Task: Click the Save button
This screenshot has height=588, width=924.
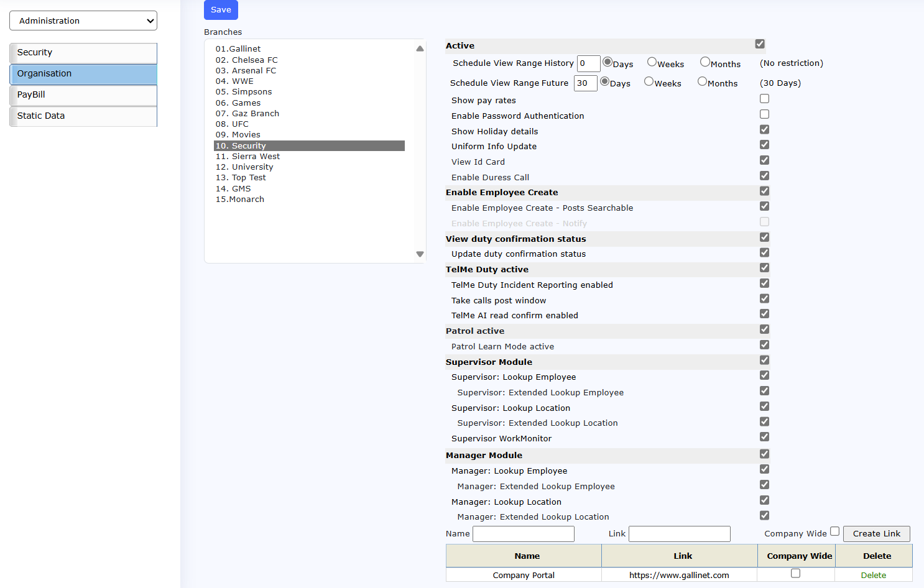Action: [x=221, y=10]
